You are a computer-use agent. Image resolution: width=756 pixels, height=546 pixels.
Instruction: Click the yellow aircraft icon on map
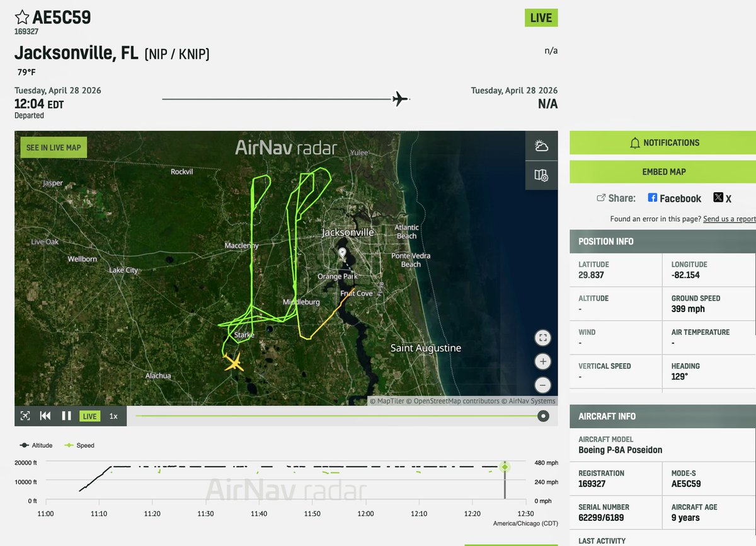click(233, 363)
